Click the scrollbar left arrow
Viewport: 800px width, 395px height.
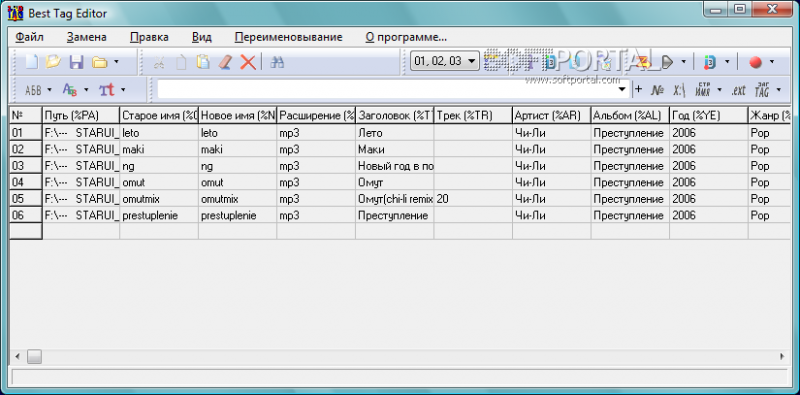click(x=17, y=356)
